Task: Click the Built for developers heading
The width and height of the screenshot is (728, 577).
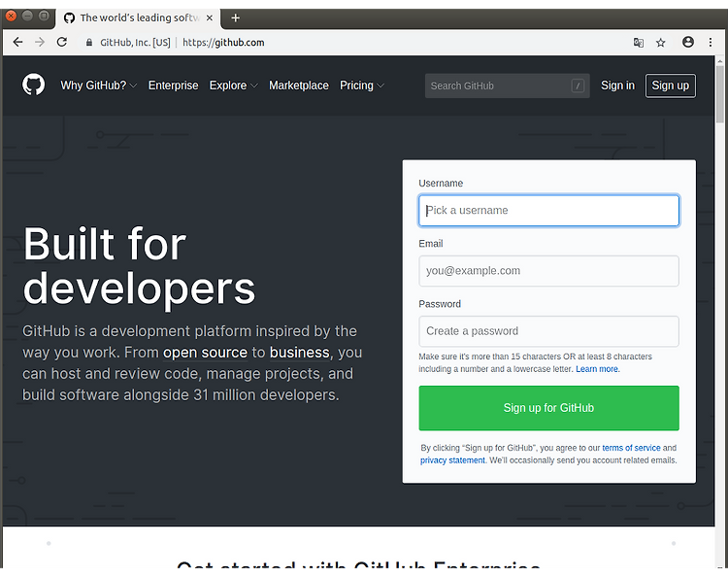Action: point(139,266)
